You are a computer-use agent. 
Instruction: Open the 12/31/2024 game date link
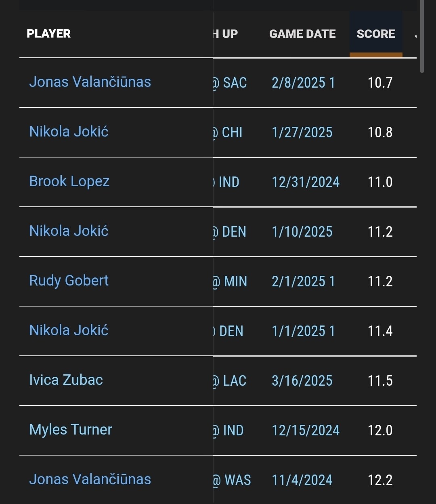(x=306, y=182)
